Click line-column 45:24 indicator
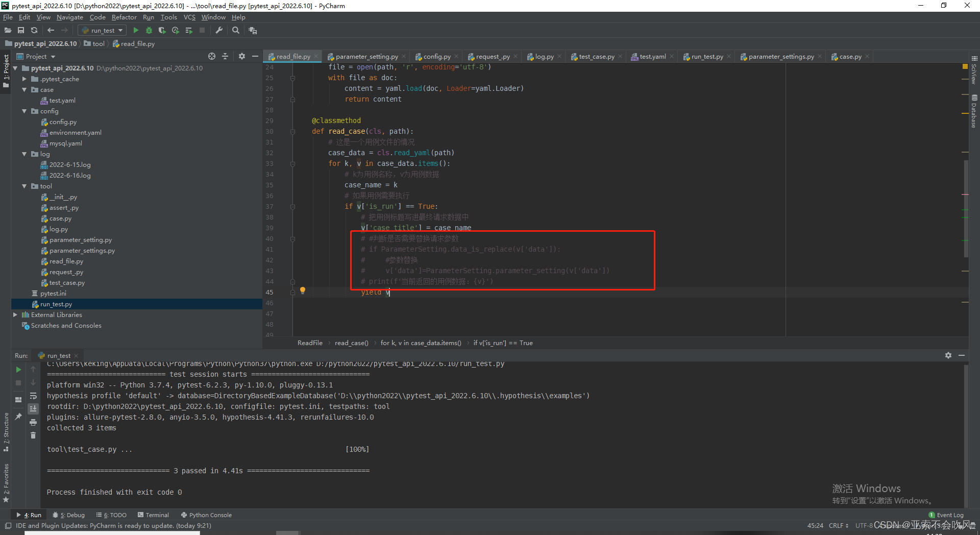Viewport: 980px width, 535px height. click(815, 526)
